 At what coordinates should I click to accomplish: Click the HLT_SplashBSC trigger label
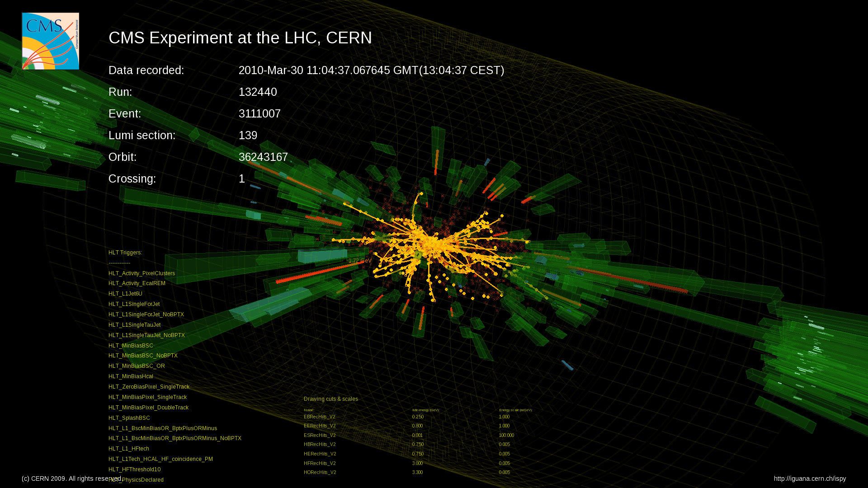point(129,418)
